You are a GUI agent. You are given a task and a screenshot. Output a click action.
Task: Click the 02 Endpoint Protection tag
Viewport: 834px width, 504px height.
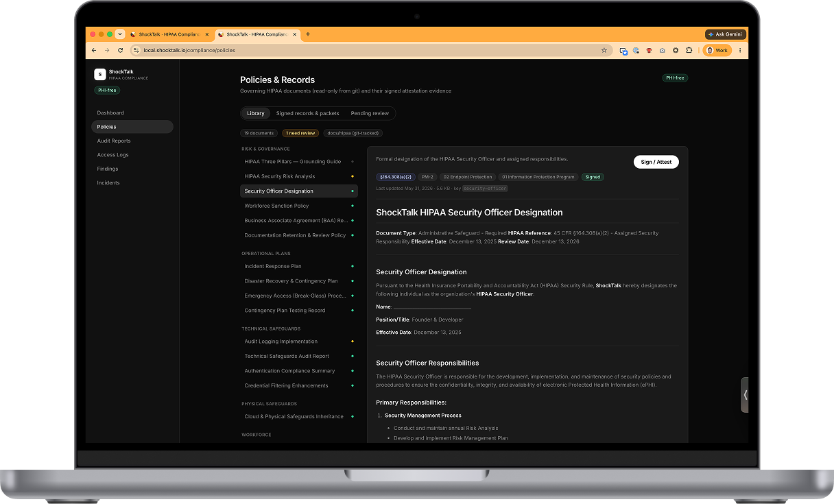tap(468, 177)
